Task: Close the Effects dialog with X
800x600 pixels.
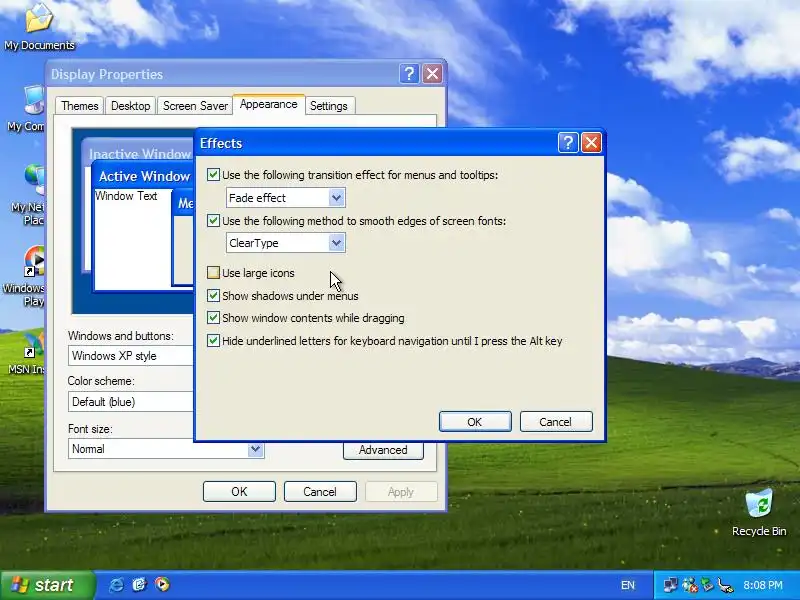Action: [x=591, y=143]
